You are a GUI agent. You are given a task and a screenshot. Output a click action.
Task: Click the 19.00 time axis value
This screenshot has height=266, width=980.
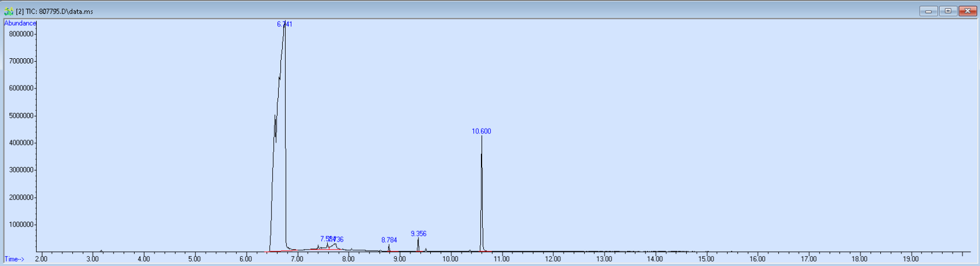point(911,259)
